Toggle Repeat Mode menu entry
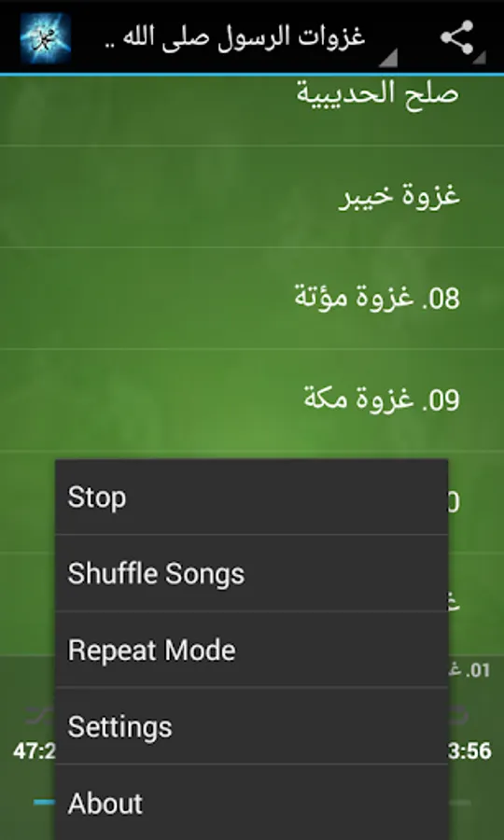The width and height of the screenshot is (504, 840). click(251, 650)
